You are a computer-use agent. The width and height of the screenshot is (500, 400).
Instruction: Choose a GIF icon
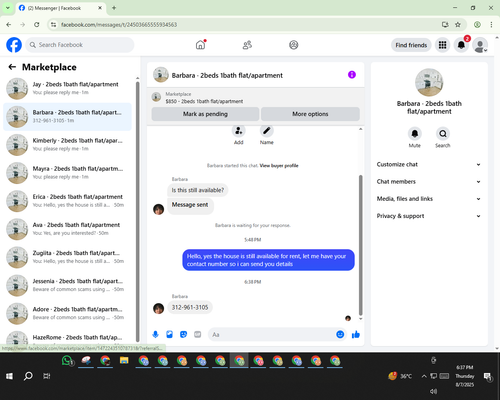[x=198, y=334]
